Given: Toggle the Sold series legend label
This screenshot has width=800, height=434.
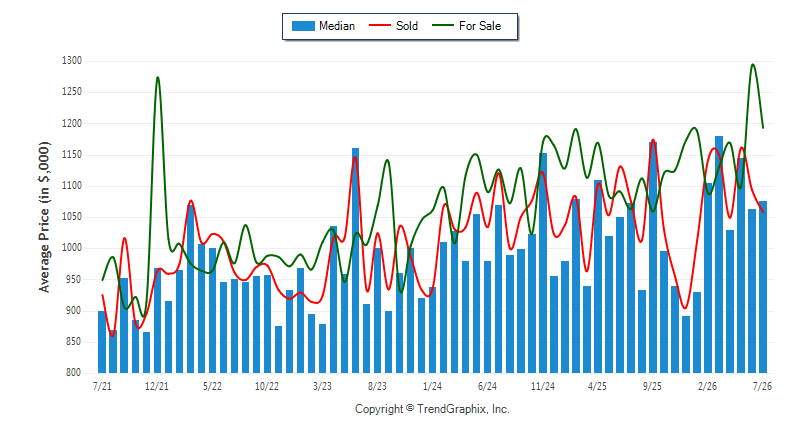Looking at the screenshot, I should pyautogui.click(x=407, y=26).
